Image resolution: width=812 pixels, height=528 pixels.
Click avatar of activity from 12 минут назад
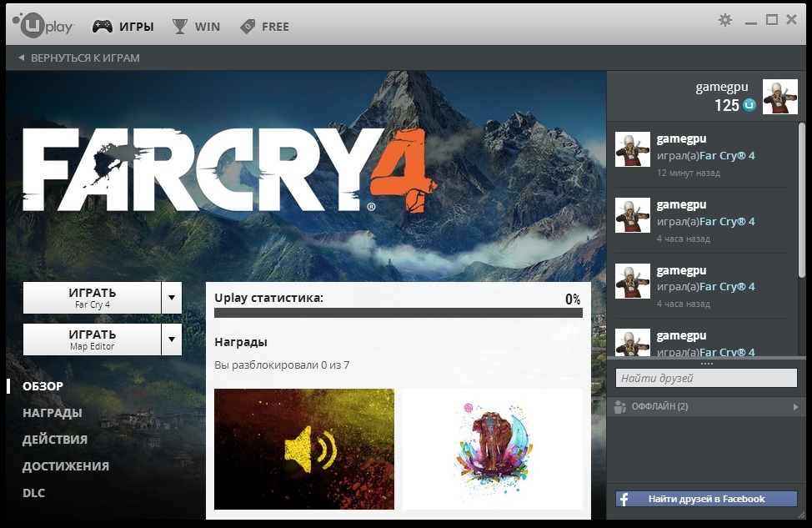pyautogui.click(x=632, y=149)
